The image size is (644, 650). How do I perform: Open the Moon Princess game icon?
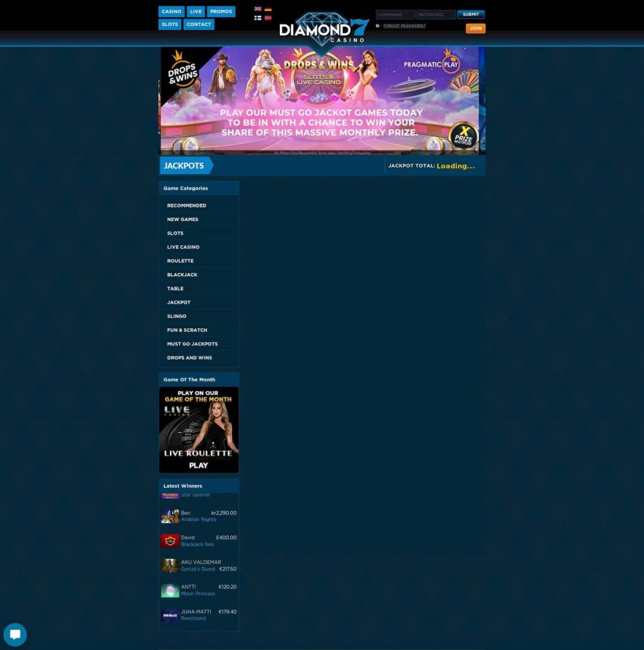tap(170, 590)
